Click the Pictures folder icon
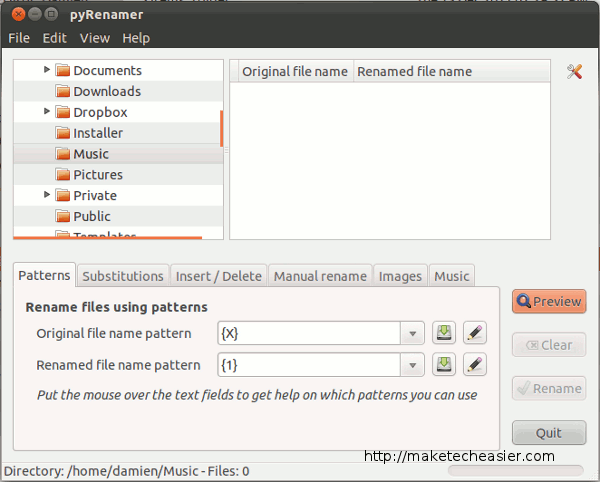The width and height of the screenshot is (600, 482). pyautogui.click(x=63, y=175)
